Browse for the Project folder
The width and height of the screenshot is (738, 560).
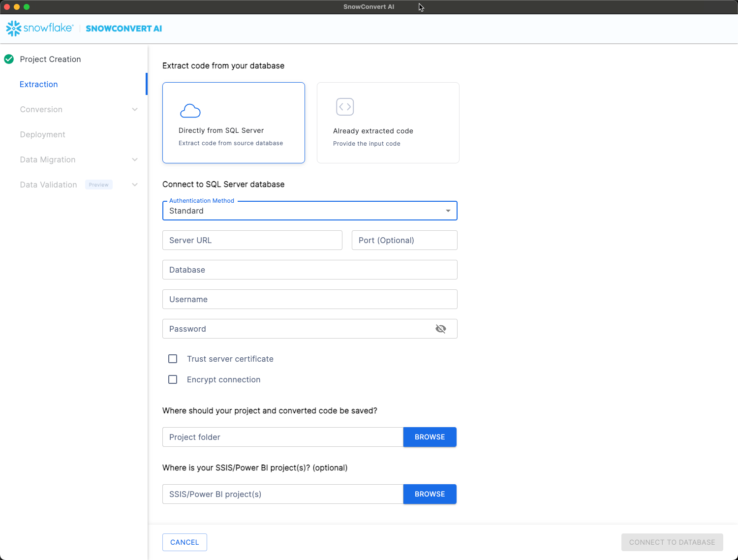click(x=430, y=437)
